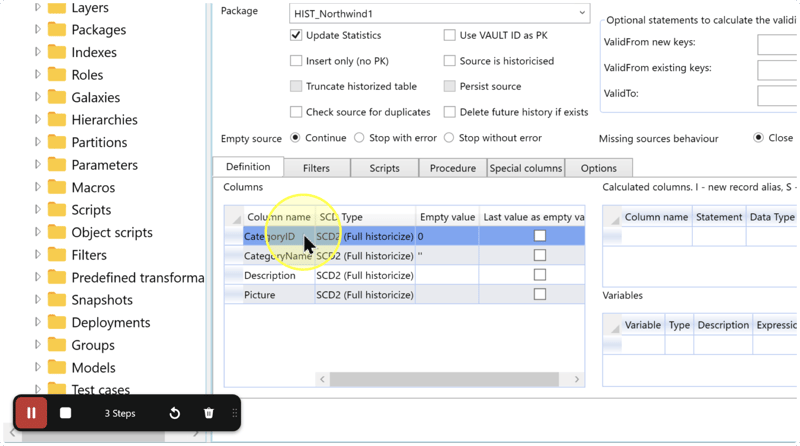Enable Insert only (no PK)
The image size is (800, 446).
(x=296, y=61)
